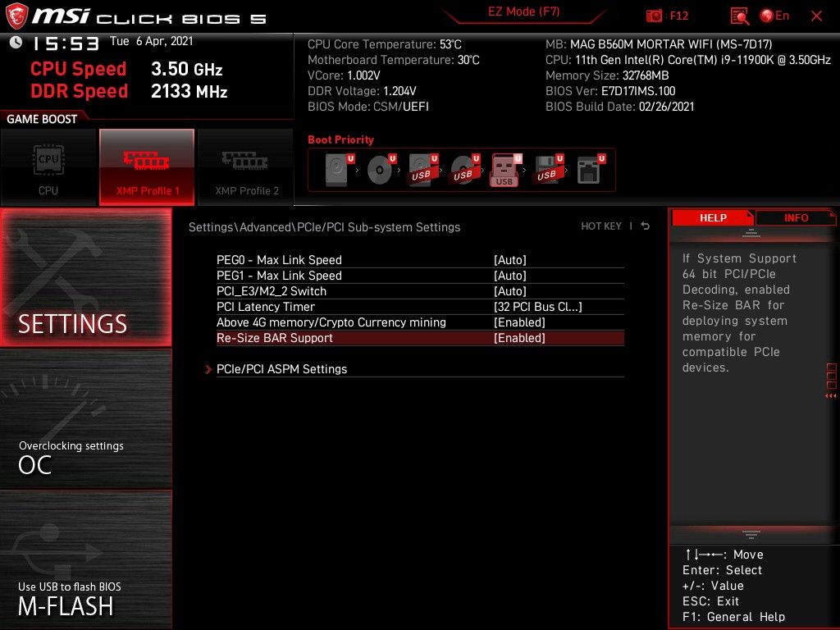Screen dimensions: 840x630
Task: Click the CPU Core Temperature: 53°C text
Action: point(384,44)
